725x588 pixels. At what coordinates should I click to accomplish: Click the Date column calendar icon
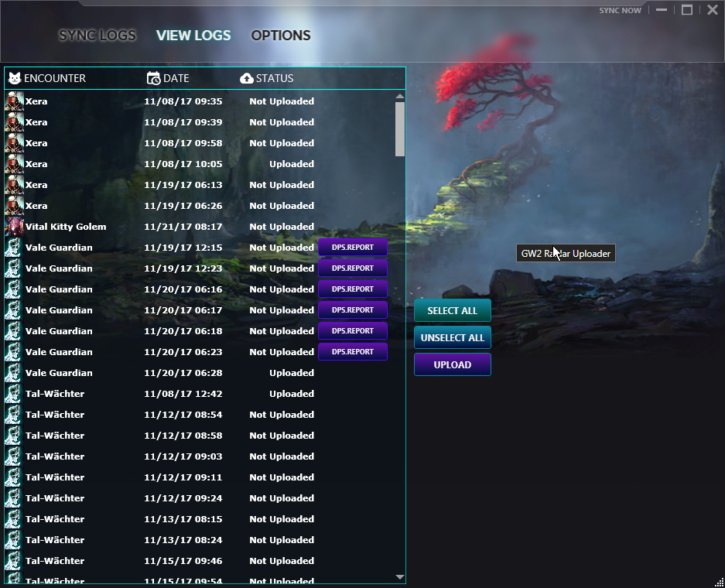[153, 78]
